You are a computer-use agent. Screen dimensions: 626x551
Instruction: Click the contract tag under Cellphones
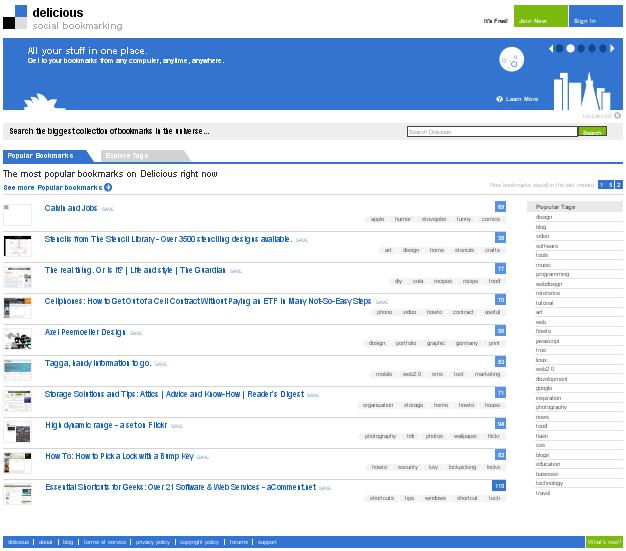[x=463, y=312]
